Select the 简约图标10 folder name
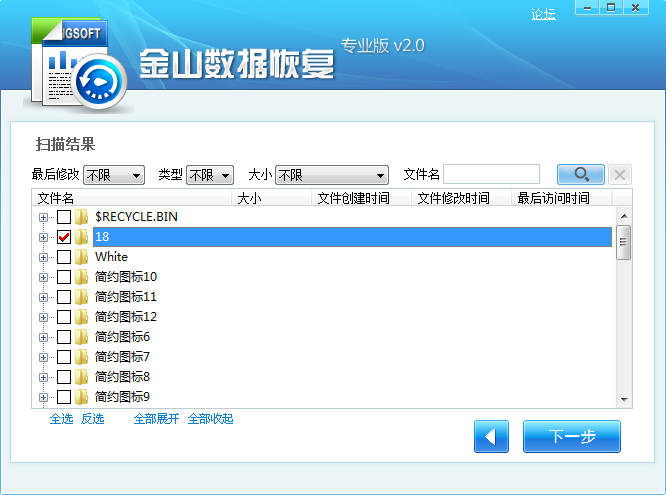Viewport: 666px width, 495px height. (x=126, y=277)
